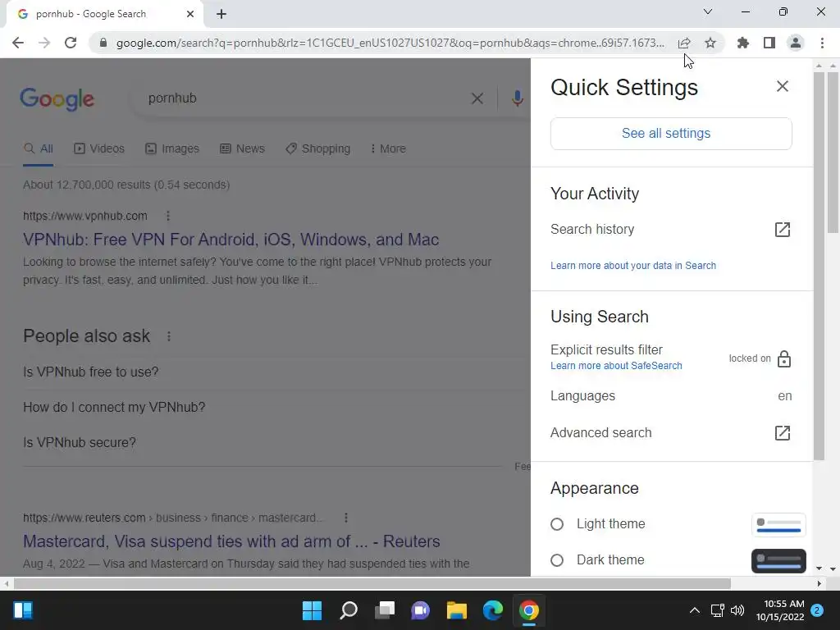Click the Quick Settings vertical scrollbar

(819, 265)
